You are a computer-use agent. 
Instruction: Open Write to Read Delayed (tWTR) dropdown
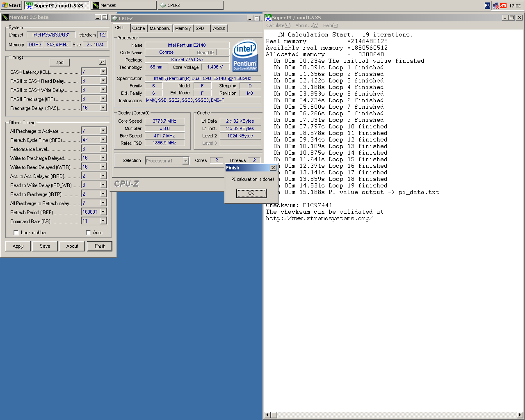pos(103,167)
